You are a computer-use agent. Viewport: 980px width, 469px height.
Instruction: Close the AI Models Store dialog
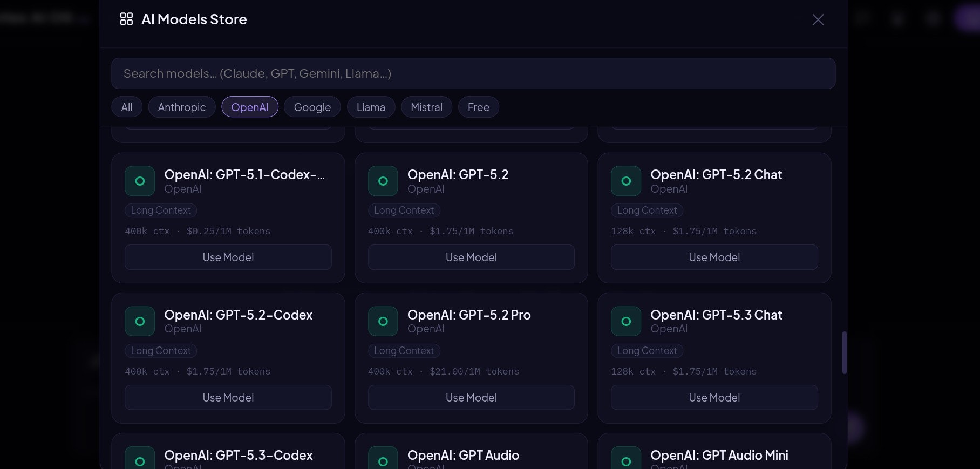(x=818, y=19)
